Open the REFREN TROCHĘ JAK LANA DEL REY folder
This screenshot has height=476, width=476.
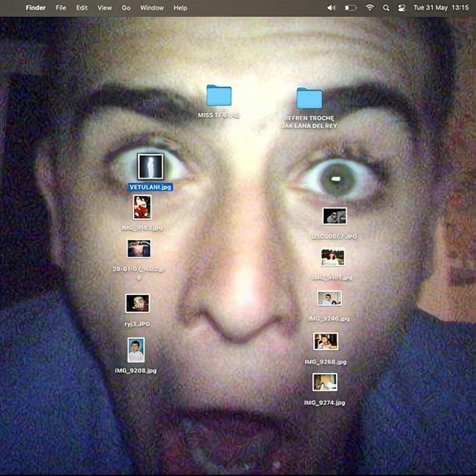pyautogui.click(x=309, y=98)
